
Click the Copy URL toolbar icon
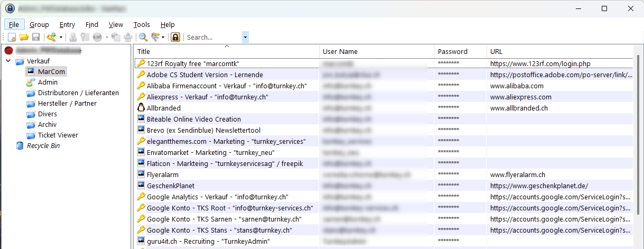[x=116, y=37]
